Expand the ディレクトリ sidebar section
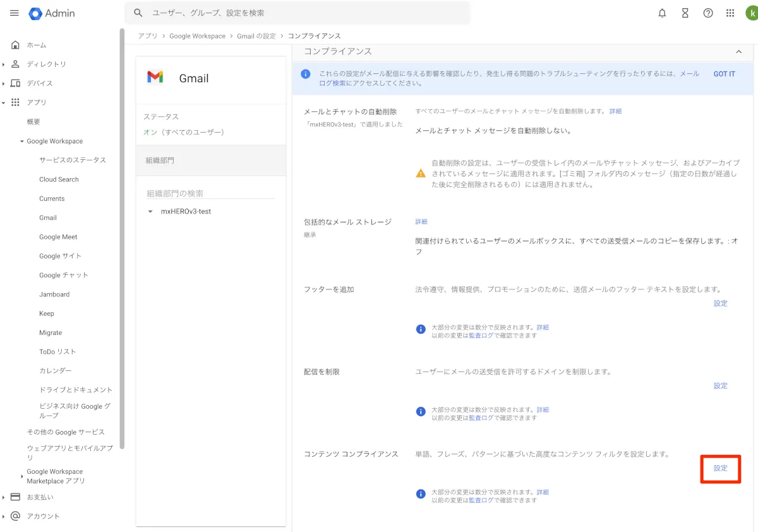The image size is (758, 532). 4,64
